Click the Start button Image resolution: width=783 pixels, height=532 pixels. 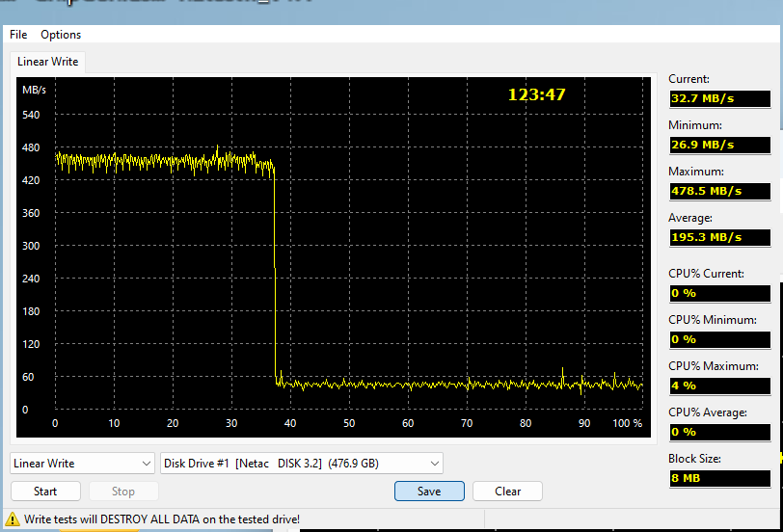tap(45, 492)
